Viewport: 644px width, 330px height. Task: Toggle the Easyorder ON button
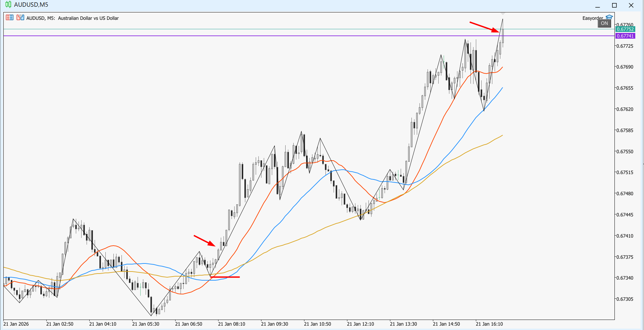[x=604, y=23]
